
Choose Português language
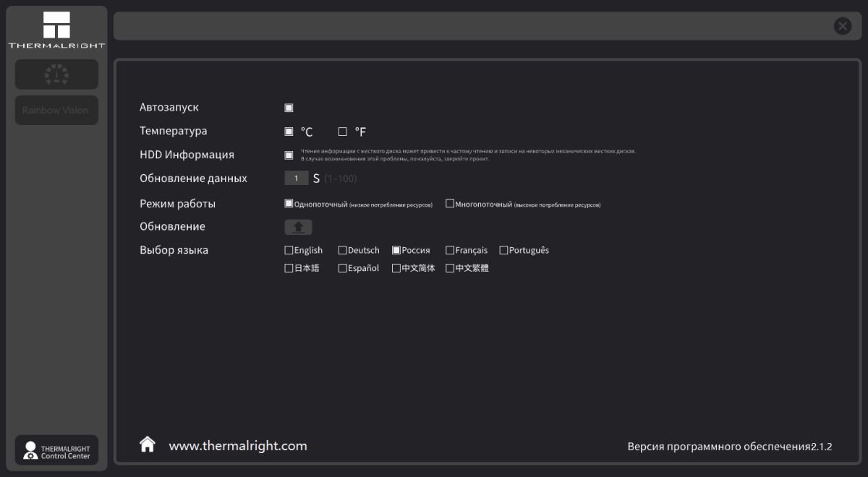pyautogui.click(x=503, y=250)
